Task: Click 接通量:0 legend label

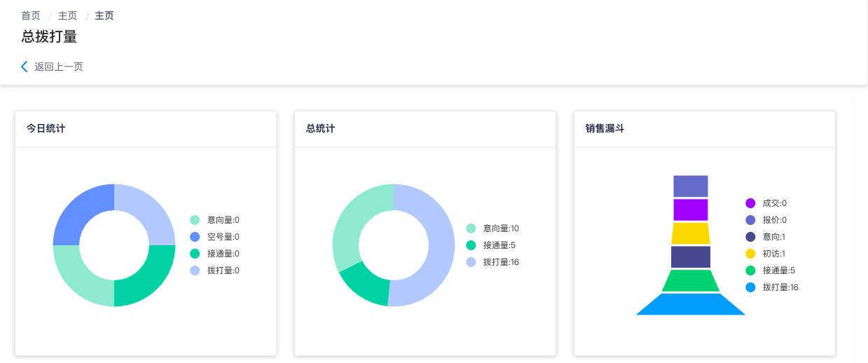Action: pos(223,254)
